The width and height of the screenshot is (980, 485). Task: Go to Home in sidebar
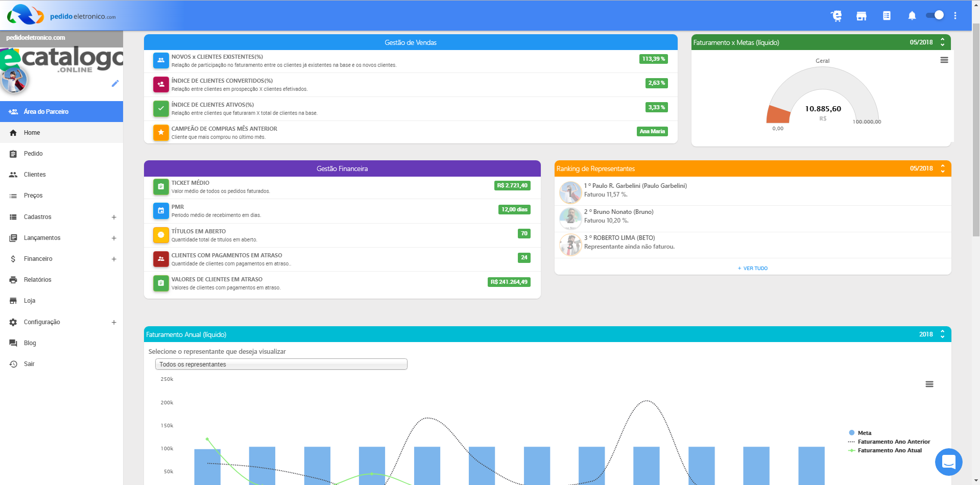pos(61,133)
